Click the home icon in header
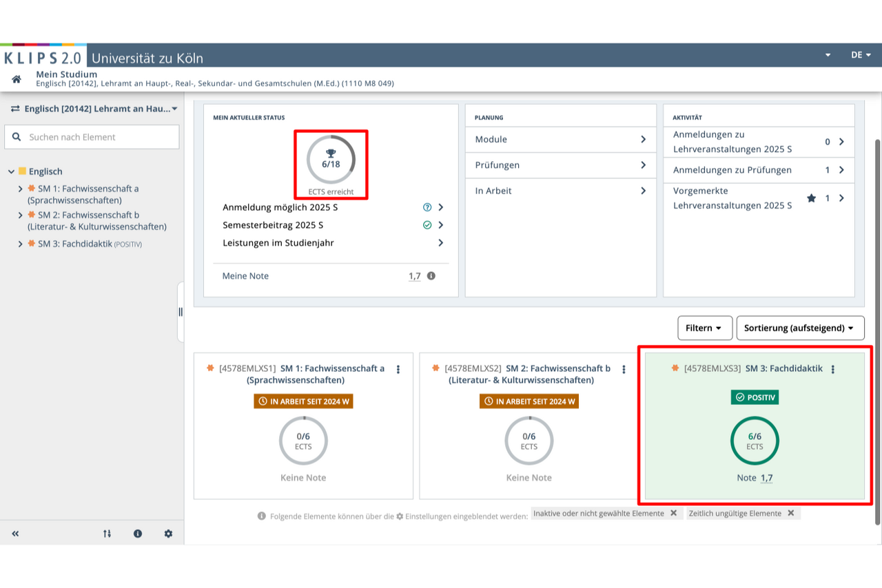This screenshot has width=882, height=588. [x=17, y=79]
